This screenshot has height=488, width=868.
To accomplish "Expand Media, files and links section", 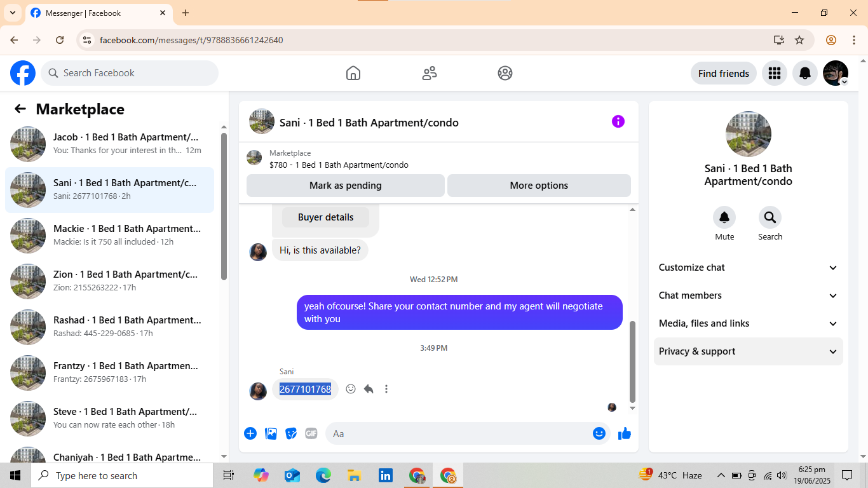I will pyautogui.click(x=749, y=323).
